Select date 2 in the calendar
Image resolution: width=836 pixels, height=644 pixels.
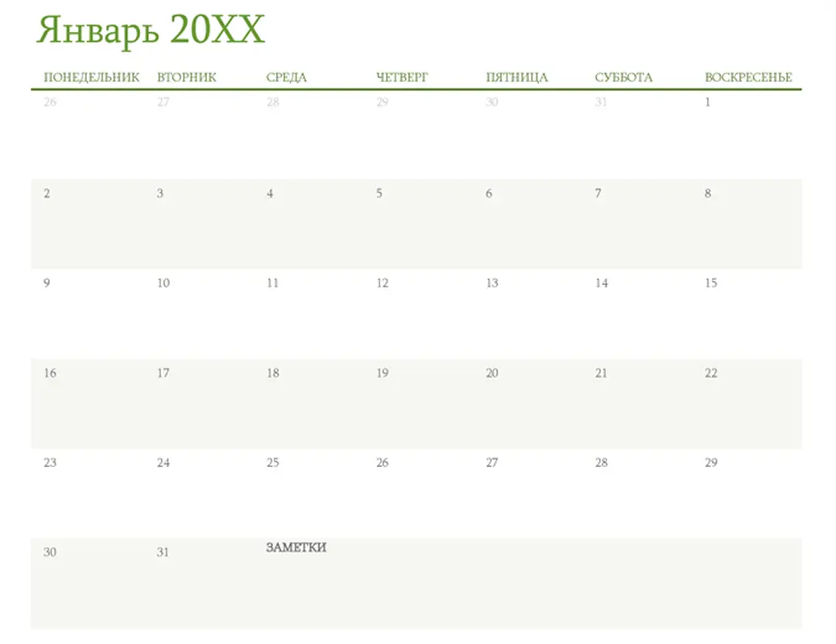pos(47,193)
